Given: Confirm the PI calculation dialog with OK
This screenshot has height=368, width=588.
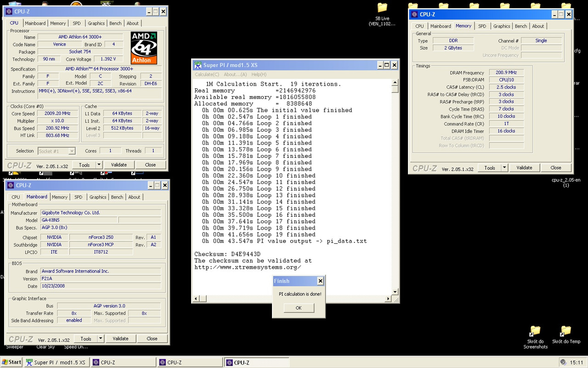Looking at the screenshot, I should (299, 308).
